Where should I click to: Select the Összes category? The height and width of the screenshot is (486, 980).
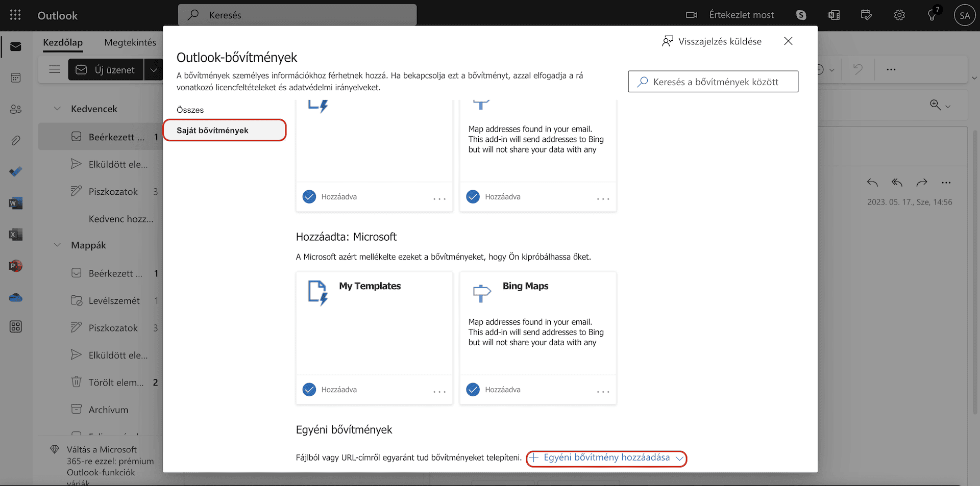pyautogui.click(x=190, y=110)
